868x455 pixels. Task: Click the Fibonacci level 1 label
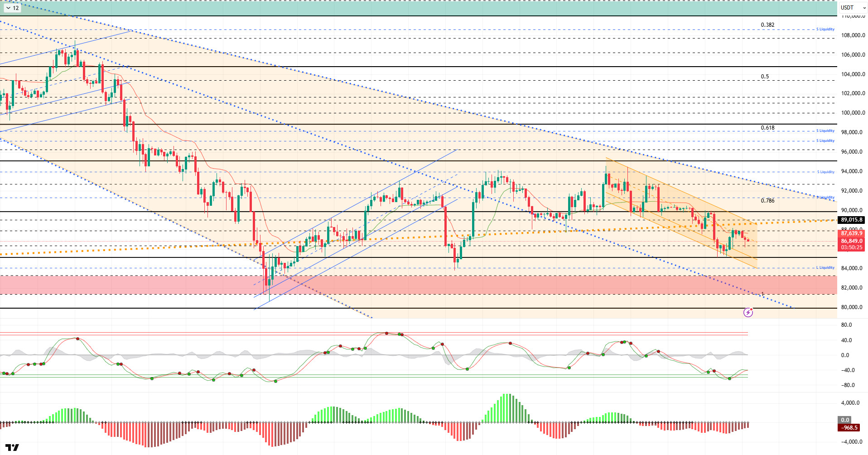pos(762,294)
